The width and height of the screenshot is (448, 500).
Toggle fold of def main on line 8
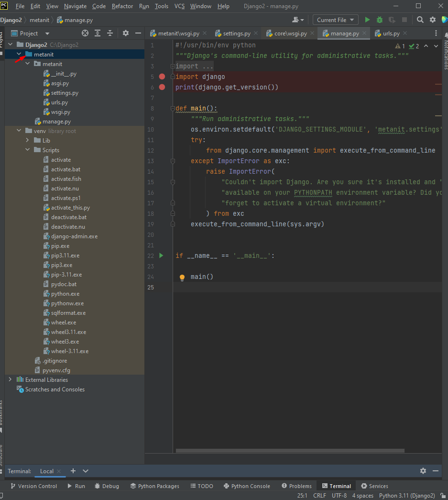pyautogui.click(x=173, y=109)
